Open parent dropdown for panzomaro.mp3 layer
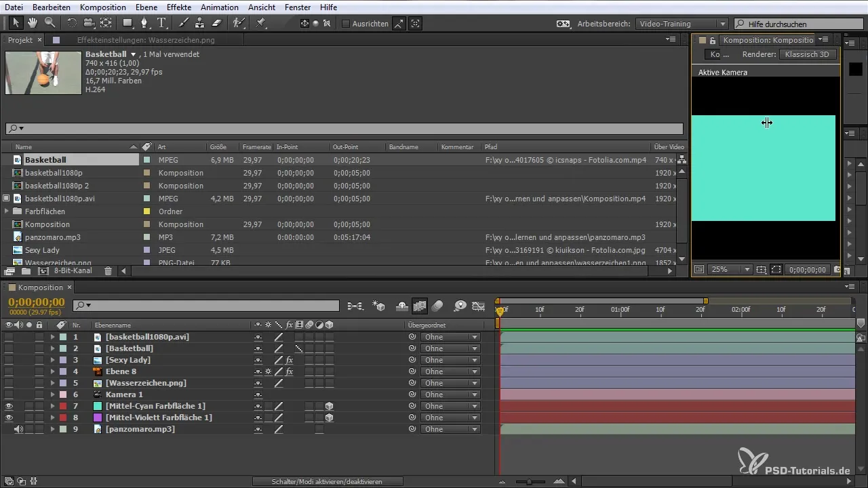This screenshot has height=488, width=868. point(450,429)
